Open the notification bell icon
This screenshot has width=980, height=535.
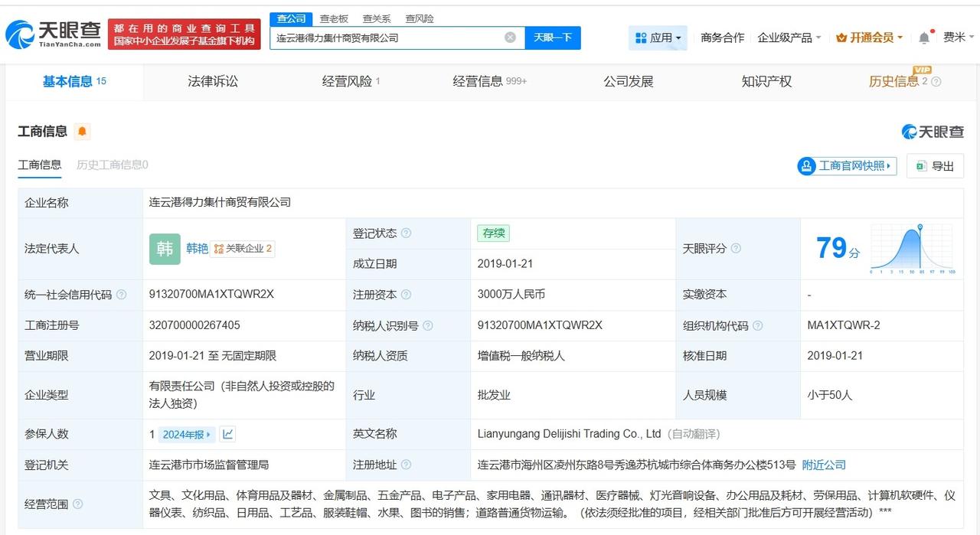924,38
